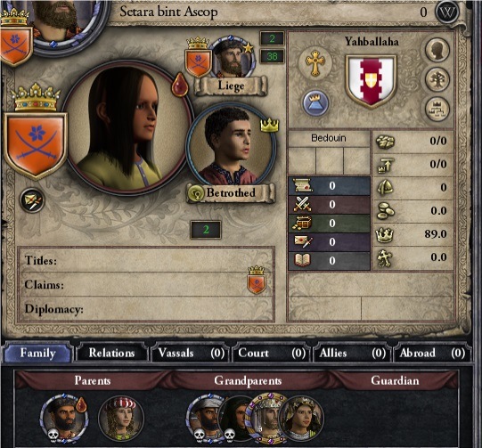Click the Betrothed boy portrait

click(231, 146)
